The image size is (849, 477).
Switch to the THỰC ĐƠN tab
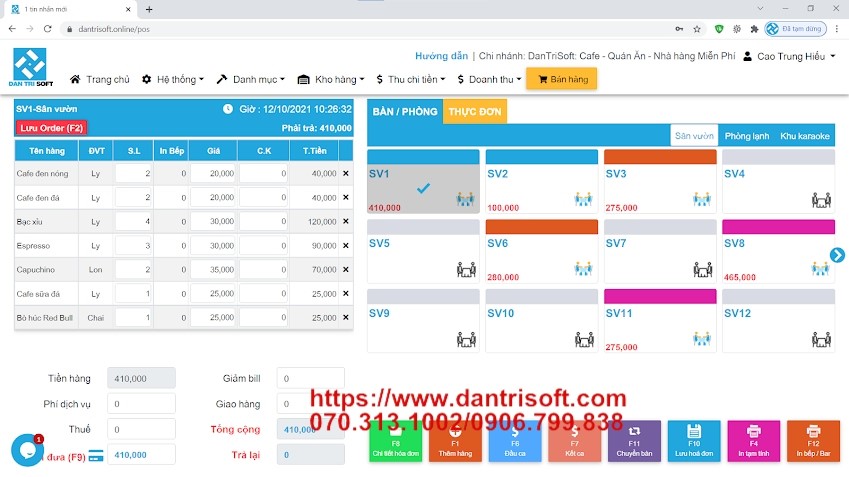pyautogui.click(x=475, y=112)
